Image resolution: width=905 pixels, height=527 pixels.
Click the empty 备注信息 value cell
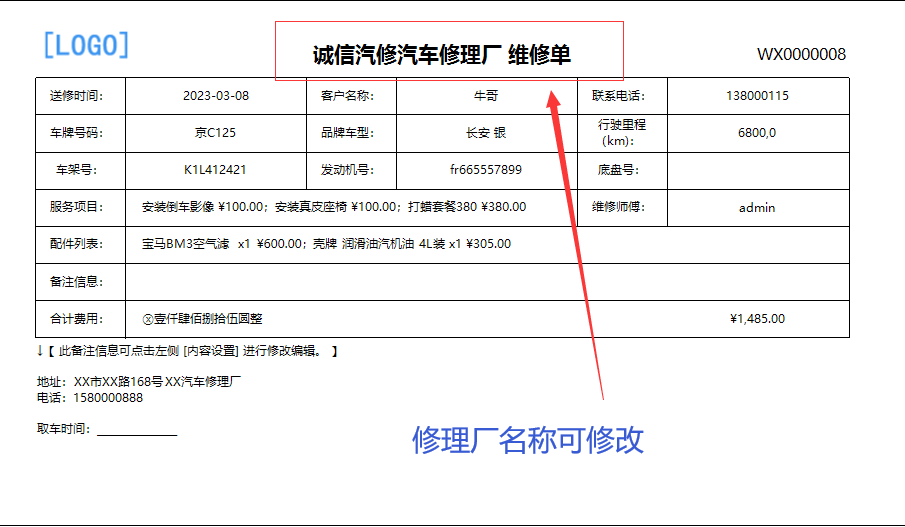click(x=487, y=282)
